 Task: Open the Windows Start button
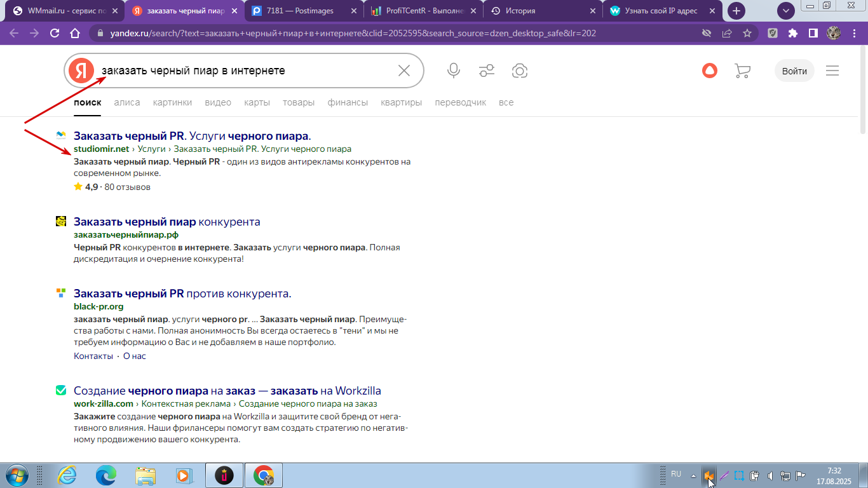[17, 475]
